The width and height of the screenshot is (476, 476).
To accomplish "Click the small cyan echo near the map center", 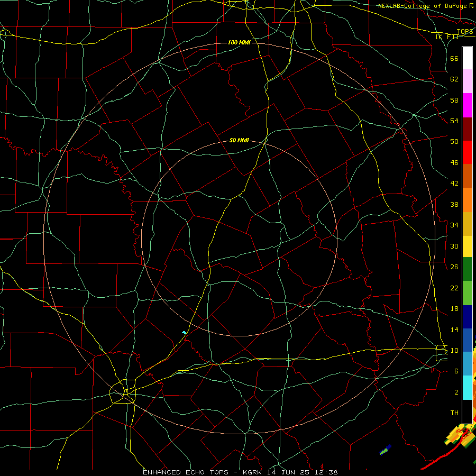I will pyautogui.click(x=184, y=333).
